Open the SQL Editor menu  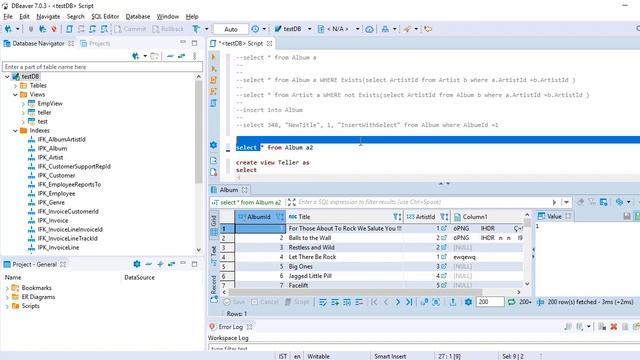pos(105,16)
